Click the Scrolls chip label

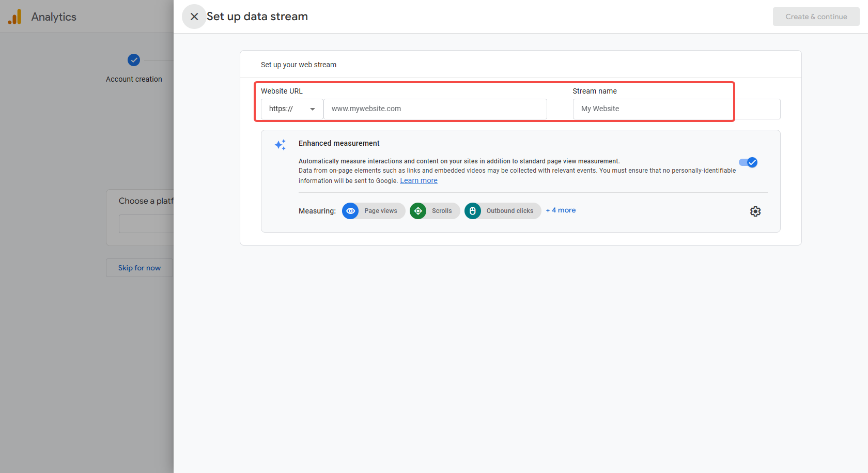click(442, 211)
